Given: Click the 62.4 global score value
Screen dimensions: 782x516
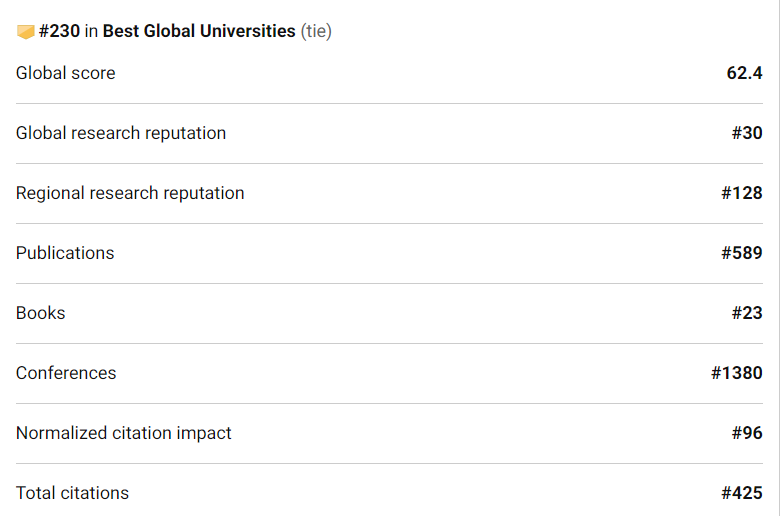Looking at the screenshot, I should [x=744, y=73].
